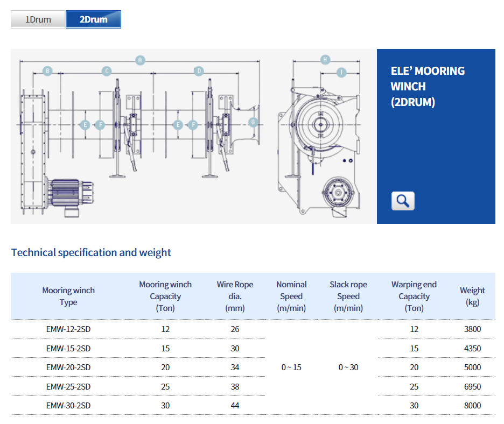Select the 2Drum tab
Viewport: 504px width, 424px height.
coord(93,19)
